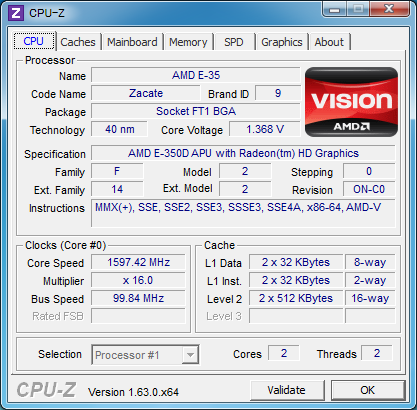Go to the Graphics tab
This screenshot has width=417, height=410.
pos(282,42)
